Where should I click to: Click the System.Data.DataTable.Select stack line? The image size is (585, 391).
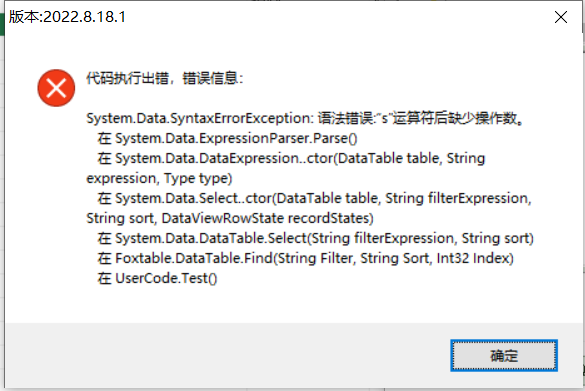pyautogui.click(x=315, y=238)
